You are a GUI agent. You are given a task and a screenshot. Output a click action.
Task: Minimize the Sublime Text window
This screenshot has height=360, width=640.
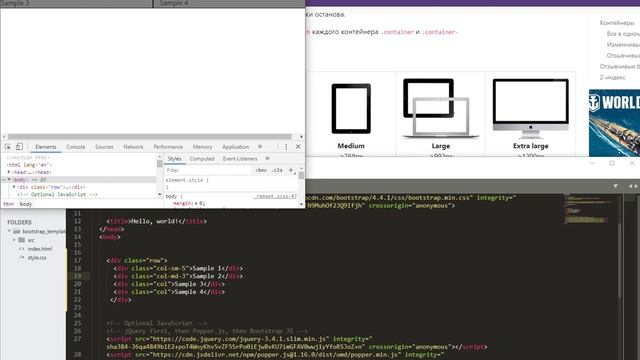click(x=593, y=163)
